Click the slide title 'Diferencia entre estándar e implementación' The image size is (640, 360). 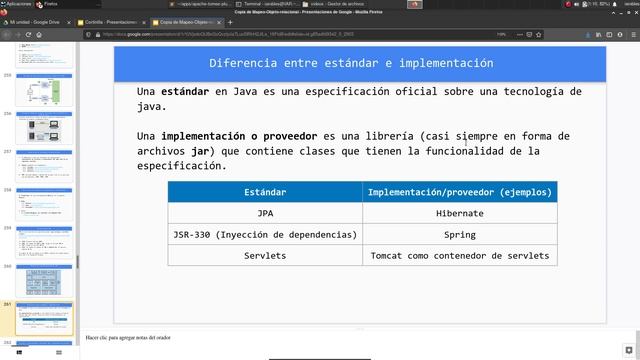(x=351, y=63)
